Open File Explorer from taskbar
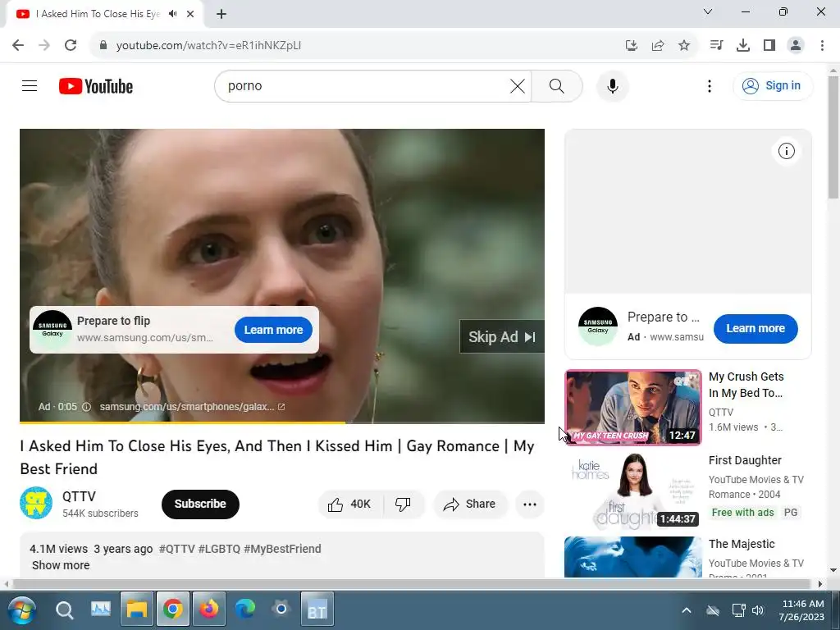The width and height of the screenshot is (840, 630). pyautogui.click(x=137, y=609)
